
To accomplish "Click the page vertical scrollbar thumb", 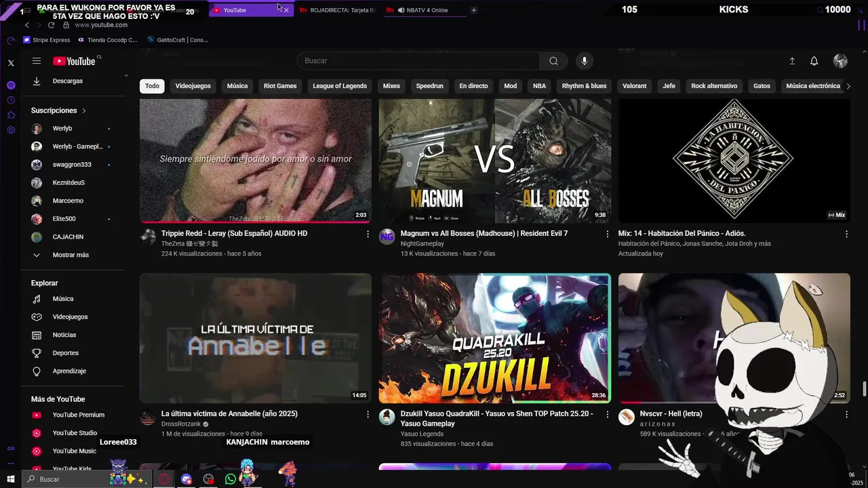I will 864,390.
